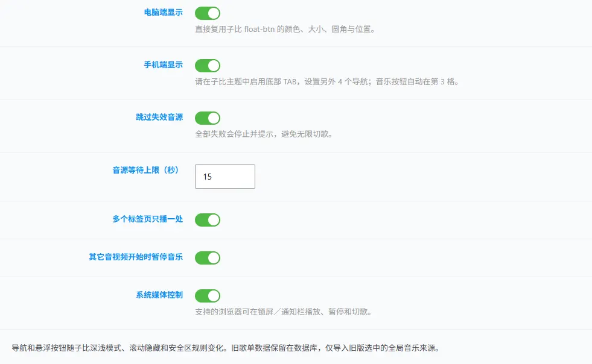Click the 系统媒体控制 label

pos(159,295)
